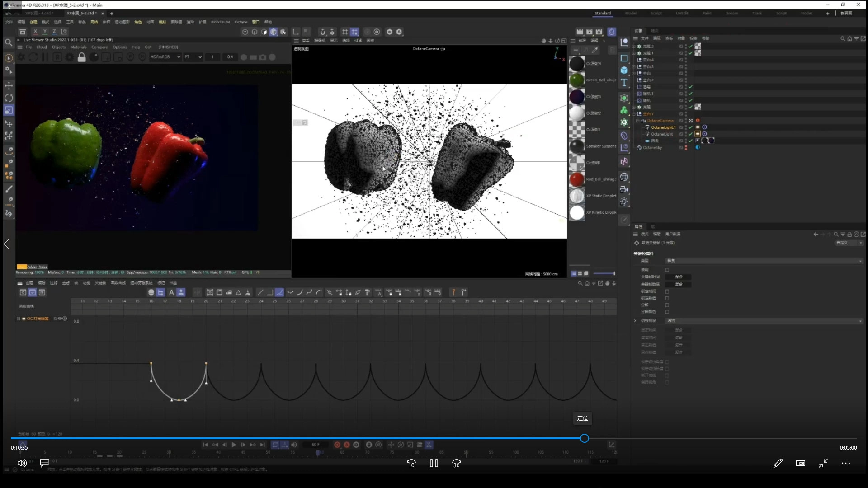
Task: Toggle the OctaneLight enabled checkmark
Action: pos(690,134)
